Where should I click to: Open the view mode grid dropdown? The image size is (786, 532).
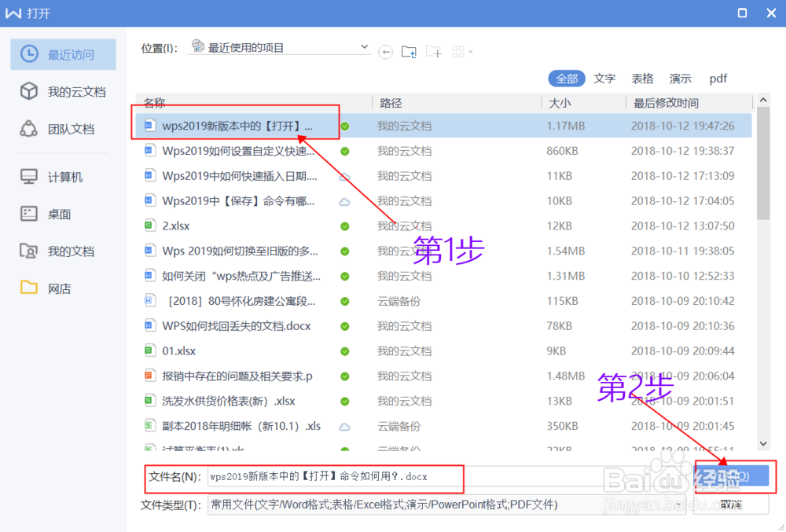(x=461, y=52)
